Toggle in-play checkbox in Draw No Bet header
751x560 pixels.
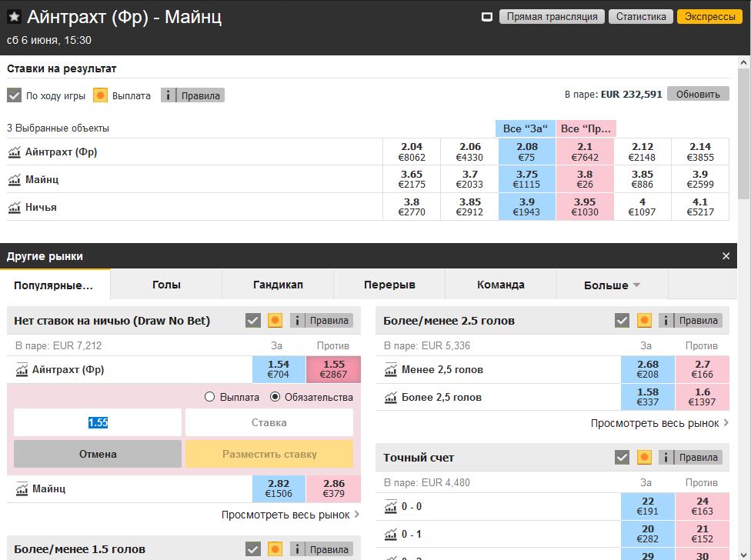pos(253,320)
